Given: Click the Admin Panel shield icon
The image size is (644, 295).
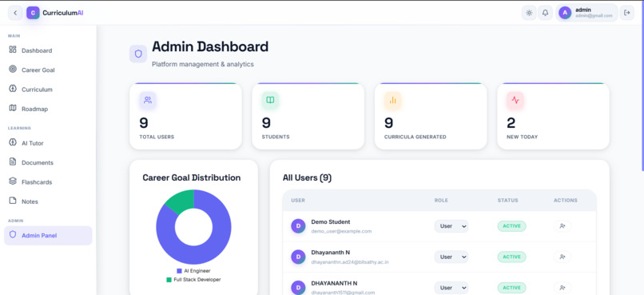Looking at the screenshot, I should point(13,234).
